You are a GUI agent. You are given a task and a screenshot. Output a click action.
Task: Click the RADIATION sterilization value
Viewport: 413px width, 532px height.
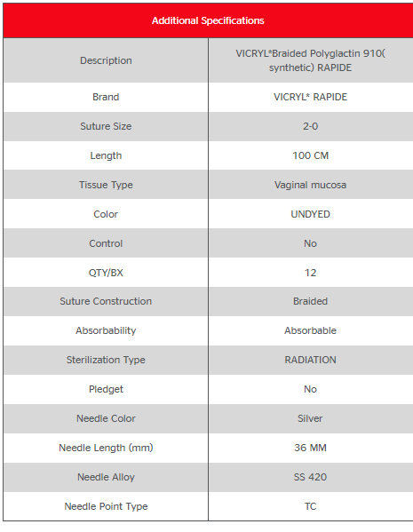(310, 360)
